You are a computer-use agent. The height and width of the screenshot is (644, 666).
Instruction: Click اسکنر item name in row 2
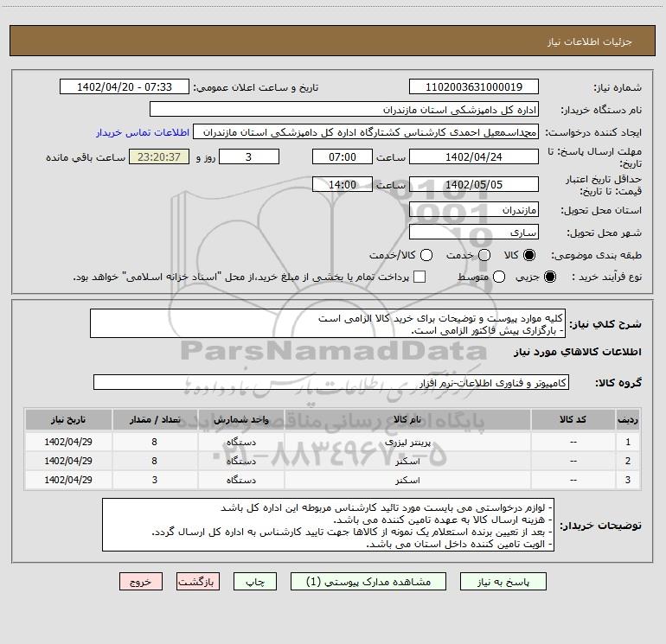(x=407, y=462)
